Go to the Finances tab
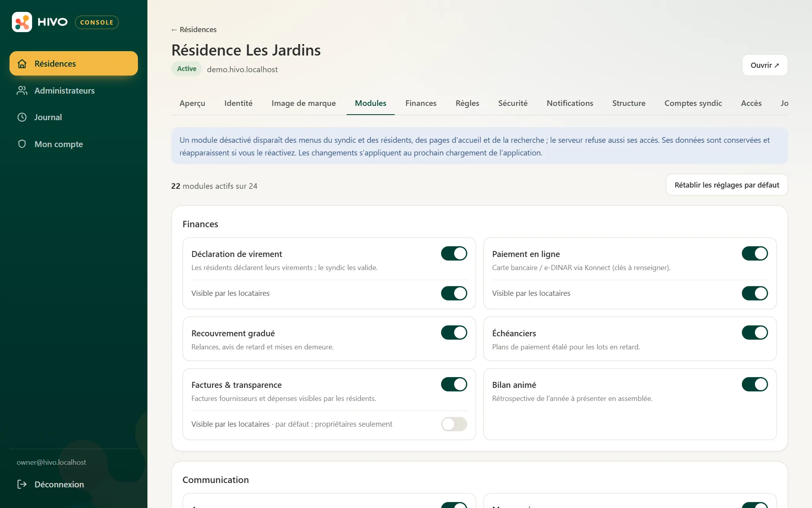The width and height of the screenshot is (812, 508). 421,103
